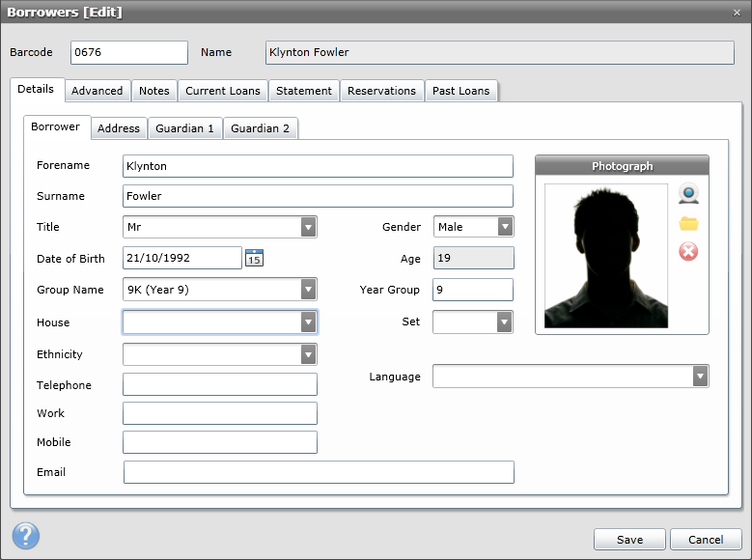Open the Gender dropdown list
The height and width of the screenshot is (560, 752).
point(505,227)
